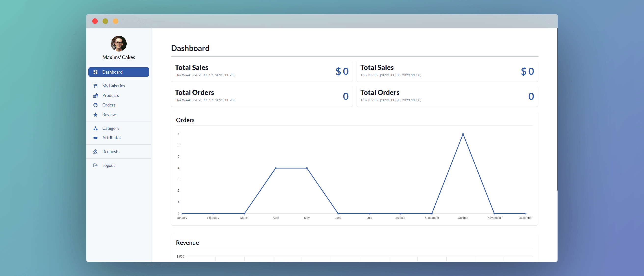Click the monthly Total Orders card

[x=447, y=96]
